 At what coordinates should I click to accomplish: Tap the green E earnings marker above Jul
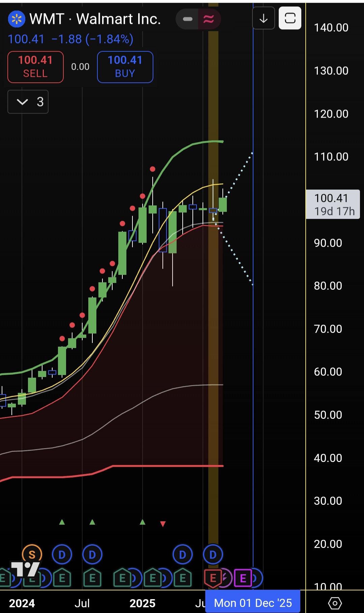click(x=92, y=578)
